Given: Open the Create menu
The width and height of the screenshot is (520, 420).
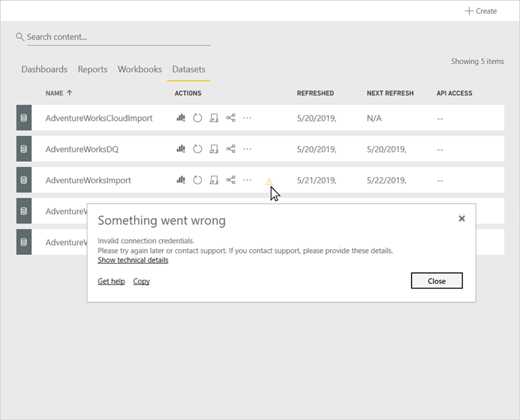Looking at the screenshot, I should click(481, 11).
